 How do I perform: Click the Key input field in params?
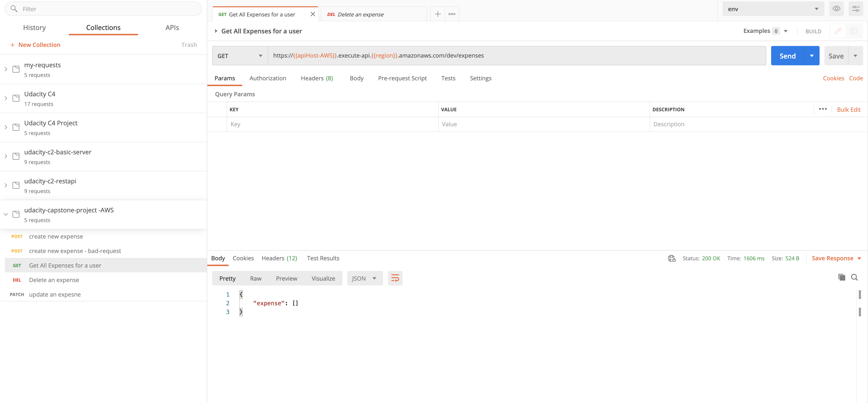332,124
